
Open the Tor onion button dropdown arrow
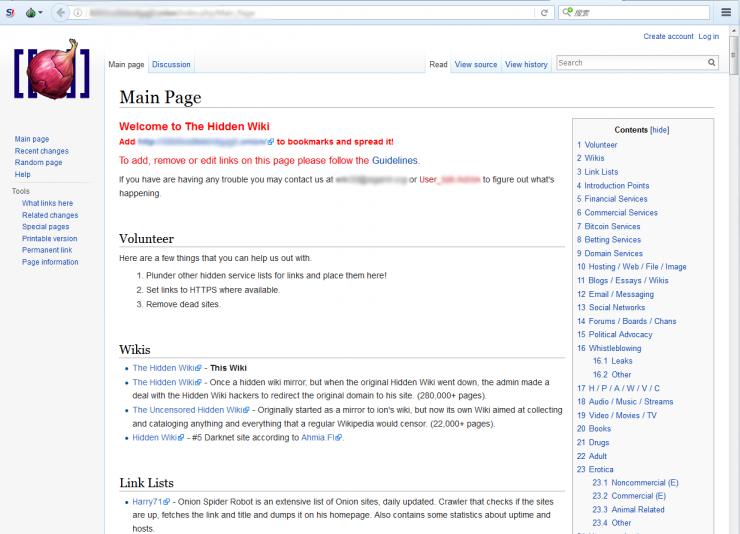[x=41, y=12]
